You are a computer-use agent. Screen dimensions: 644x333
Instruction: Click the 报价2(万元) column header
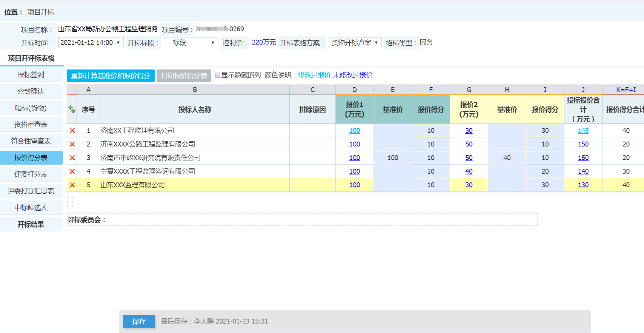469,109
